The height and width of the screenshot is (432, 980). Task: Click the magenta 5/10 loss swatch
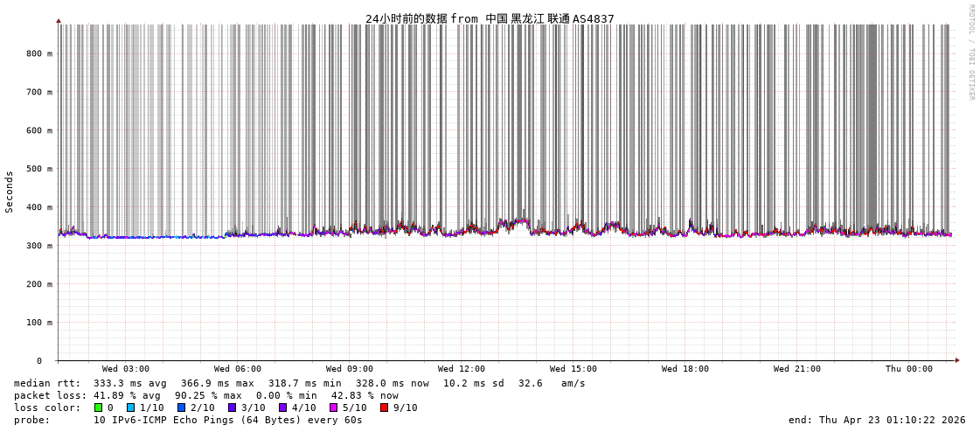coord(333,408)
